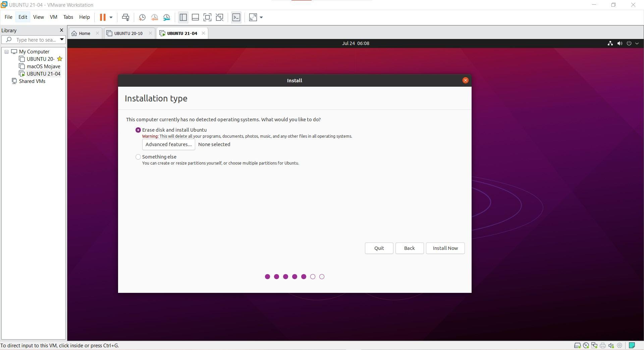Click the favorite star beside UBUNTU 20-
Image resolution: width=644 pixels, height=350 pixels.
click(x=60, y=59)
